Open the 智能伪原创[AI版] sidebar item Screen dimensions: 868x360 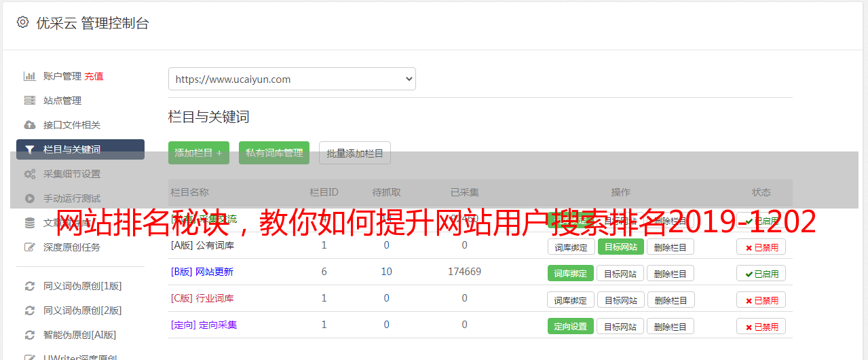click(x=80, y=335)
